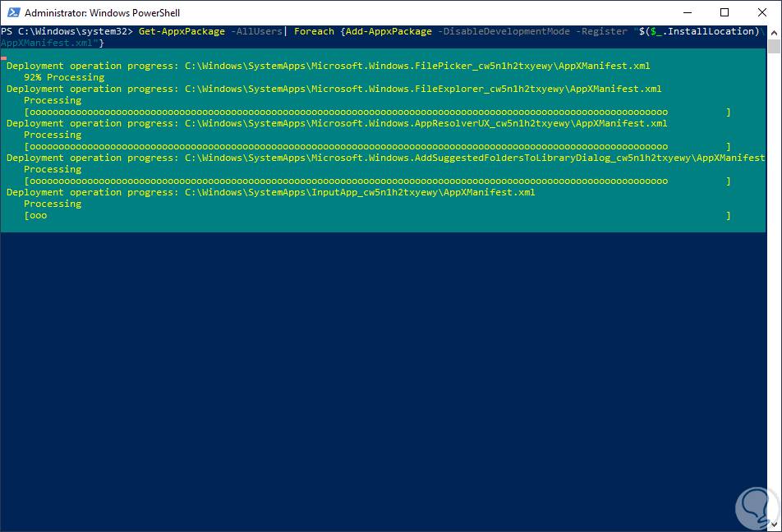Click the AddSuggestedFoldersToLibraryDialog progress bar

tap(378, 181)
